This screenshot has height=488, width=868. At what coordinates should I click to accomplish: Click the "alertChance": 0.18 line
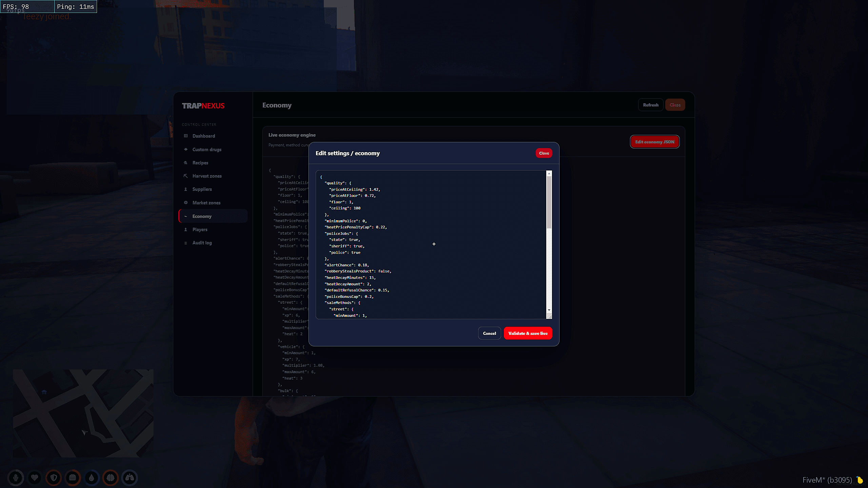tap(347, 265)
